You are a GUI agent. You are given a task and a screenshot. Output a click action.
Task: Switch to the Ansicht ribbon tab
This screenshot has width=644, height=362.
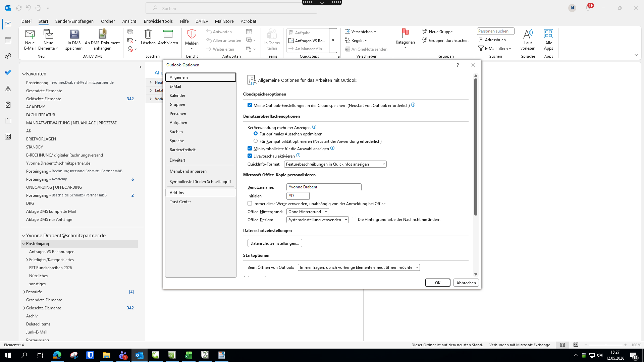coord(129,21)
